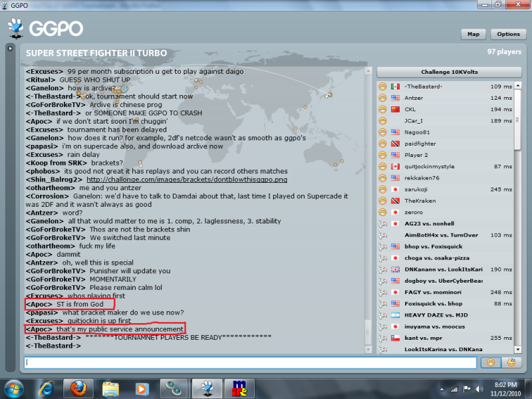Screen dimensions: 532x399
Task: Select the DNKanann vs. LookItsKari match
Action: coord(445,269)
